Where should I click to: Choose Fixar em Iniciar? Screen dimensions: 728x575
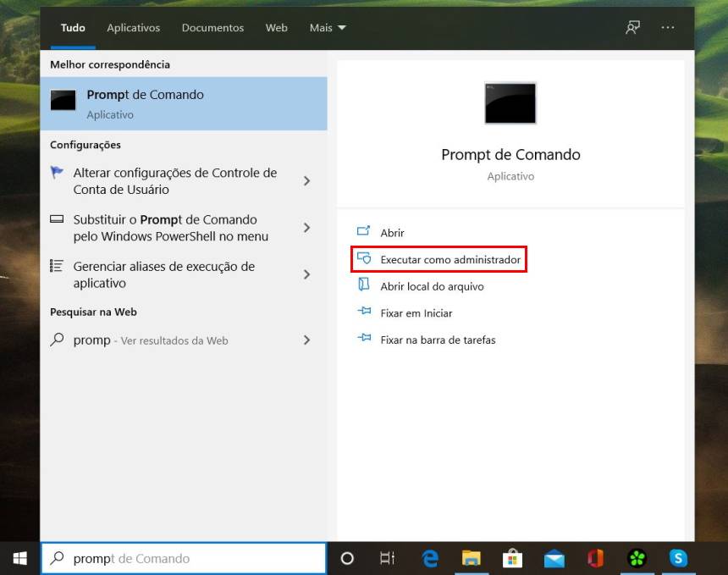point(416,313)
